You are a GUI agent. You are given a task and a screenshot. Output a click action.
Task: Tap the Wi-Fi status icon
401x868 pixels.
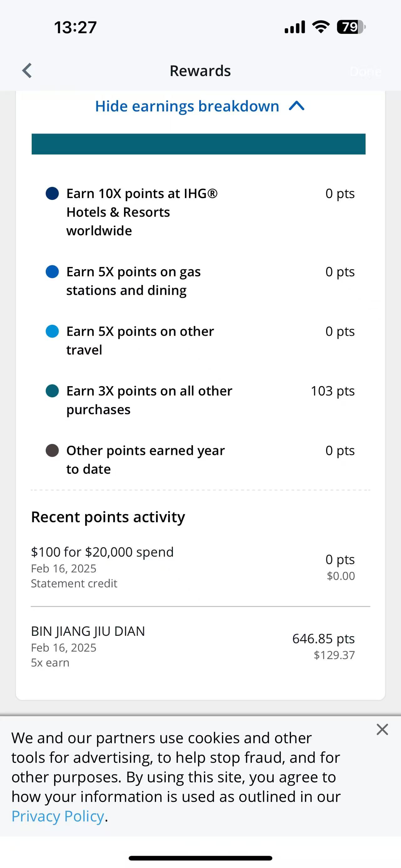(x=321, y=27)
